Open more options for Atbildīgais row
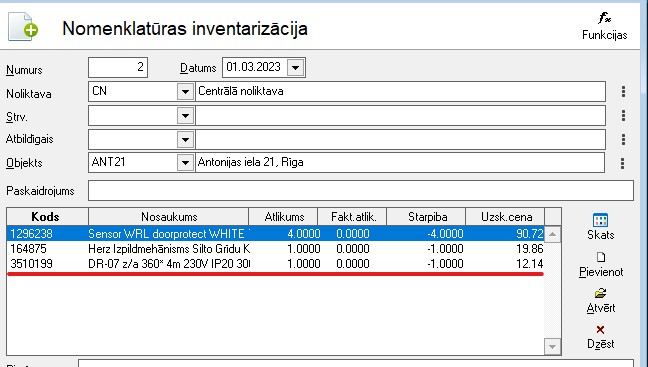Screen dimensions: 648x367 (x=623, y=139)
